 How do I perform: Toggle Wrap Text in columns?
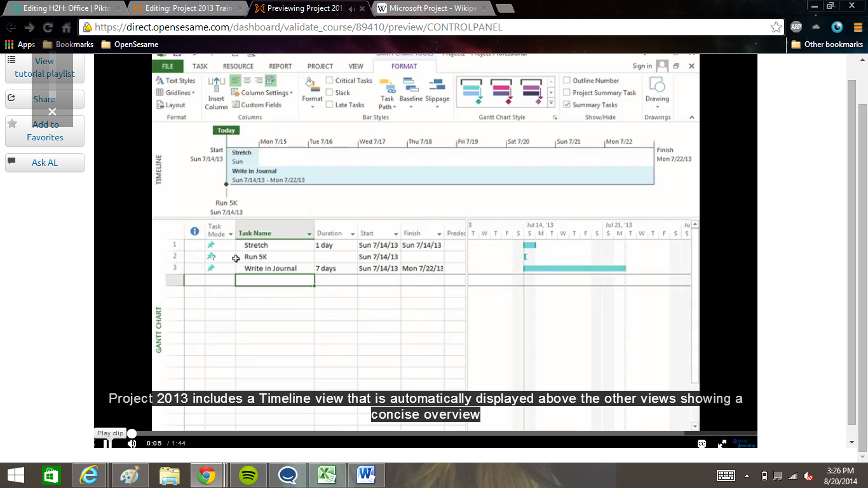click(271, 80)
